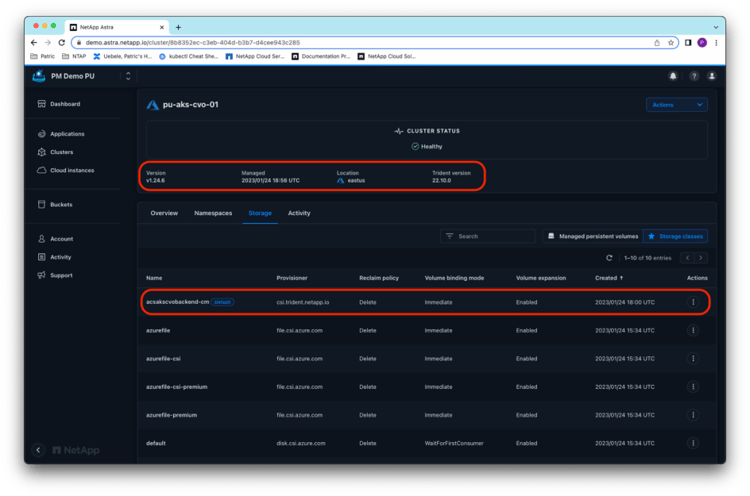
Task: Switch view to Managed persistent volumes
Action: (x=591, y=236)
